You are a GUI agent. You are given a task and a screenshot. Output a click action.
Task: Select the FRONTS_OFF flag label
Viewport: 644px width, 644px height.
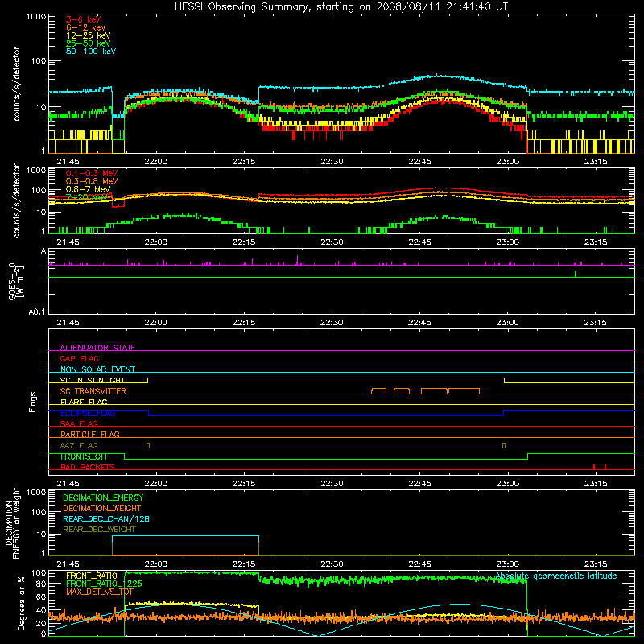coord(85,456)
